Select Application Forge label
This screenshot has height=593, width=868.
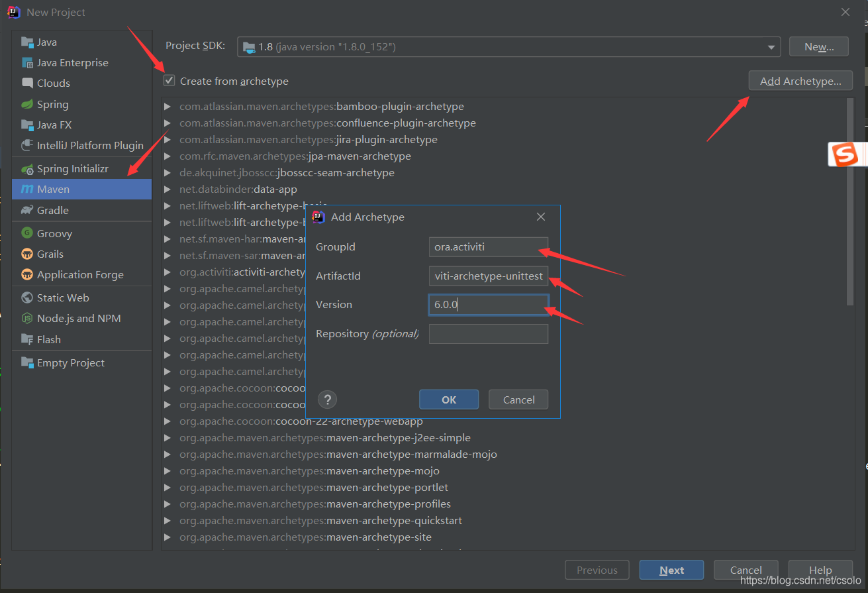click(x=80, y=275)
